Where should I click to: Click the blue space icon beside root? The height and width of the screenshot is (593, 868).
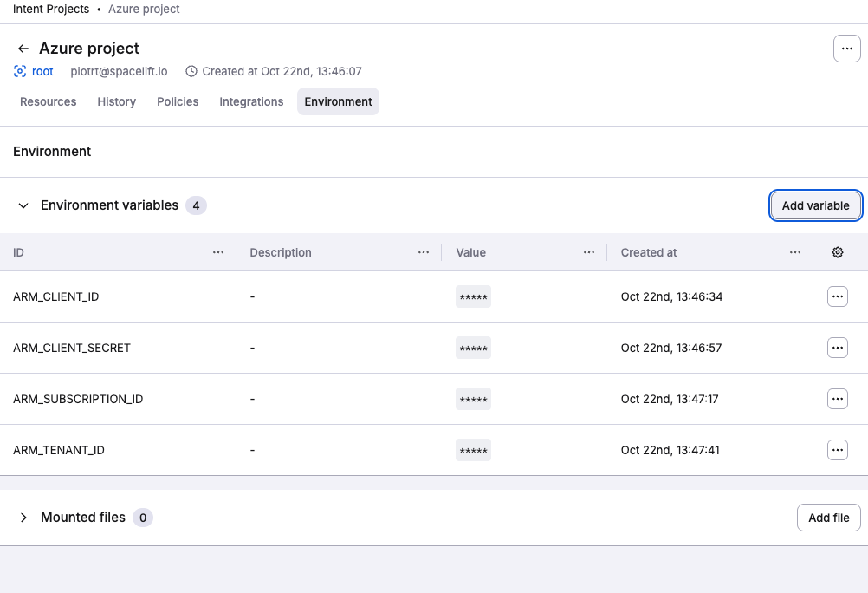click(18, 71)
